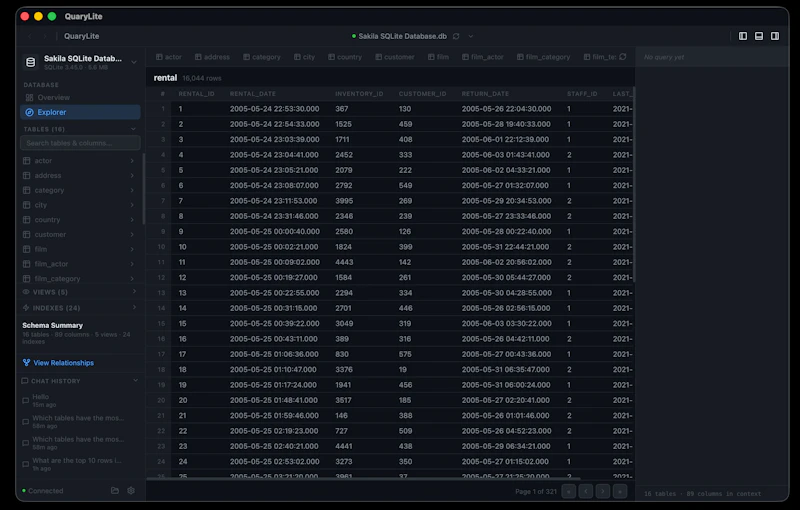Image resolution: width=800 pixels, height=510 pixels.
Task: Select the country table in sidebar list
Action: (x=79, y=220)
